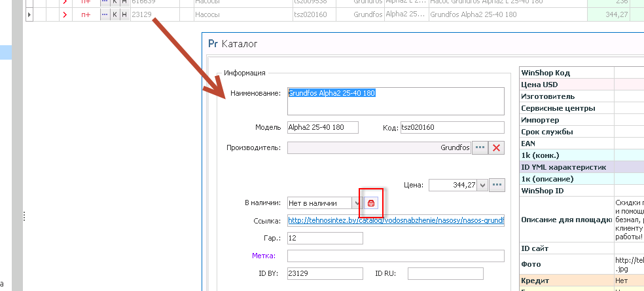Image resolution: width=644 pixels, height=291 pixels.
Task: Click the Насосы cell in row 23129
Action: pyautogui.click(x=243, y=15)
